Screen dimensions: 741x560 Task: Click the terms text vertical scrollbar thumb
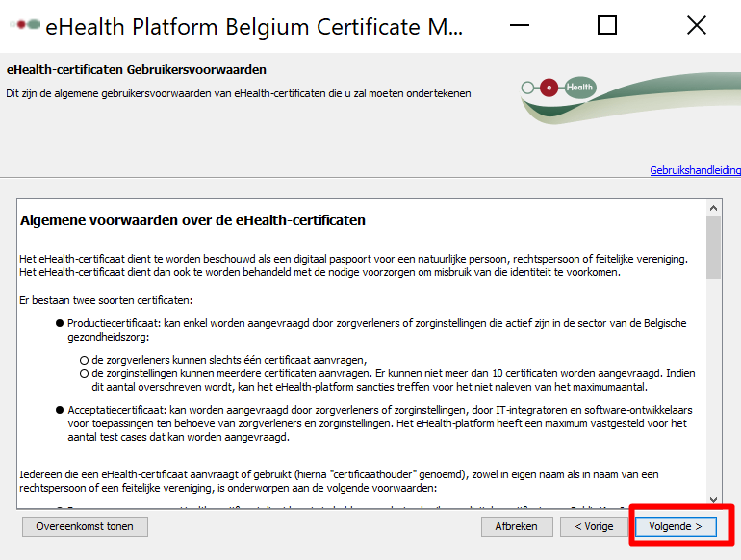tap(713, 247)
